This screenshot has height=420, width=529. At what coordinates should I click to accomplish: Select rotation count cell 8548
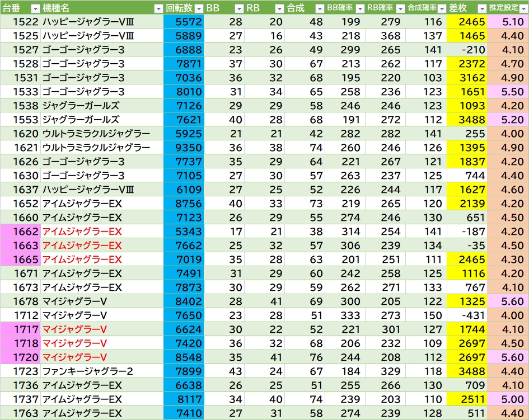point(184,357)
